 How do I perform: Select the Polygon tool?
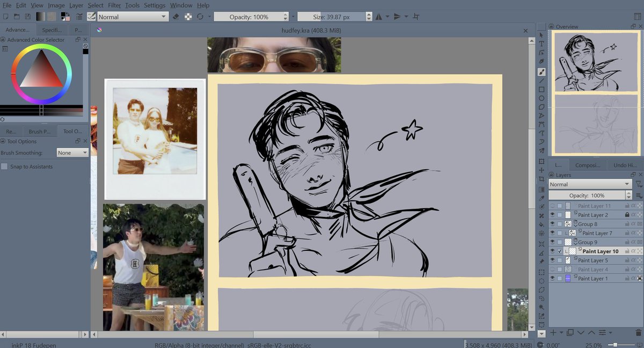[541, 107]
